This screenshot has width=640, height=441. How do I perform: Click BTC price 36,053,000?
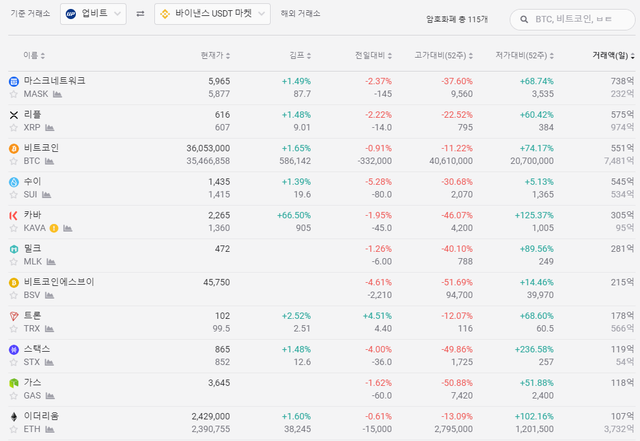coord(208,148)
